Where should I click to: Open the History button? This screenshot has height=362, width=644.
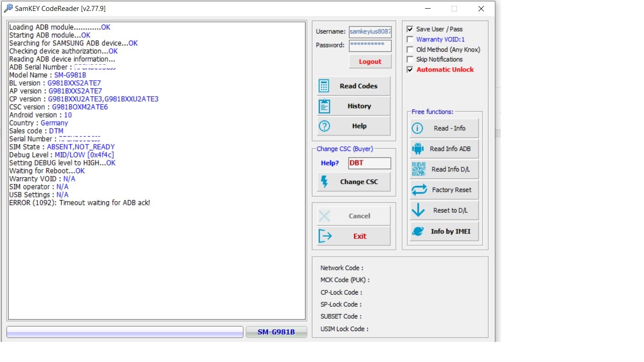pos(354,106)
